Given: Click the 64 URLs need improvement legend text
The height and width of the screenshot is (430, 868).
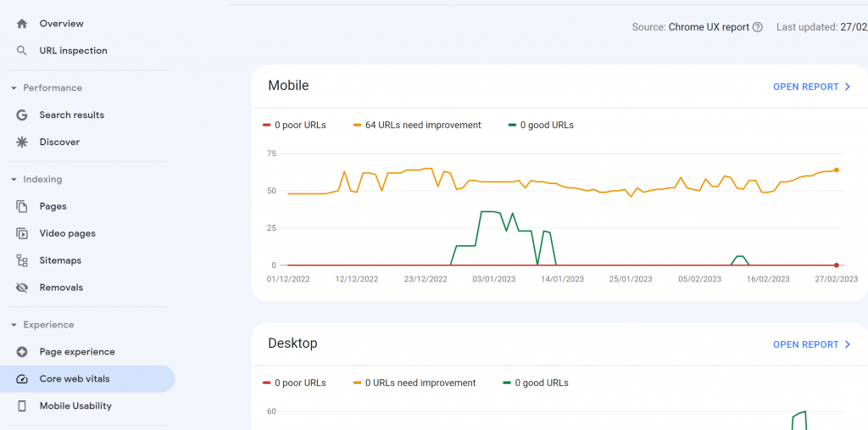Looking at the screenshot, I should pos(423,126).
